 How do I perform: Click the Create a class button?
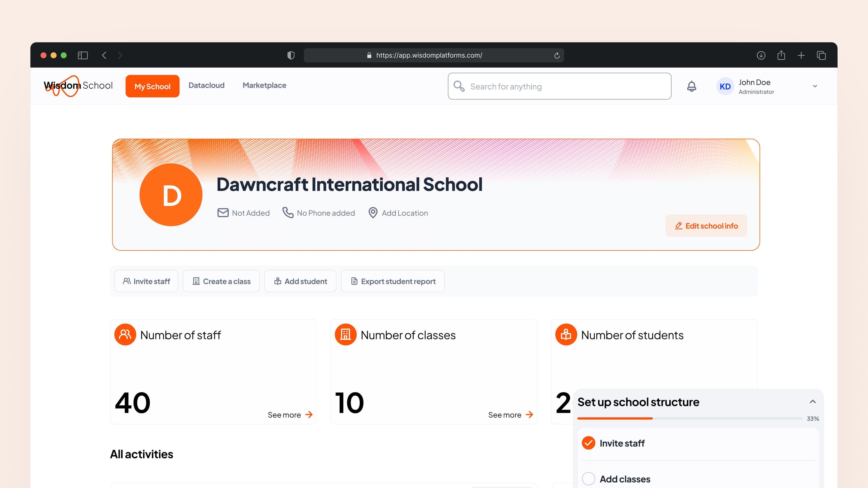221,281
